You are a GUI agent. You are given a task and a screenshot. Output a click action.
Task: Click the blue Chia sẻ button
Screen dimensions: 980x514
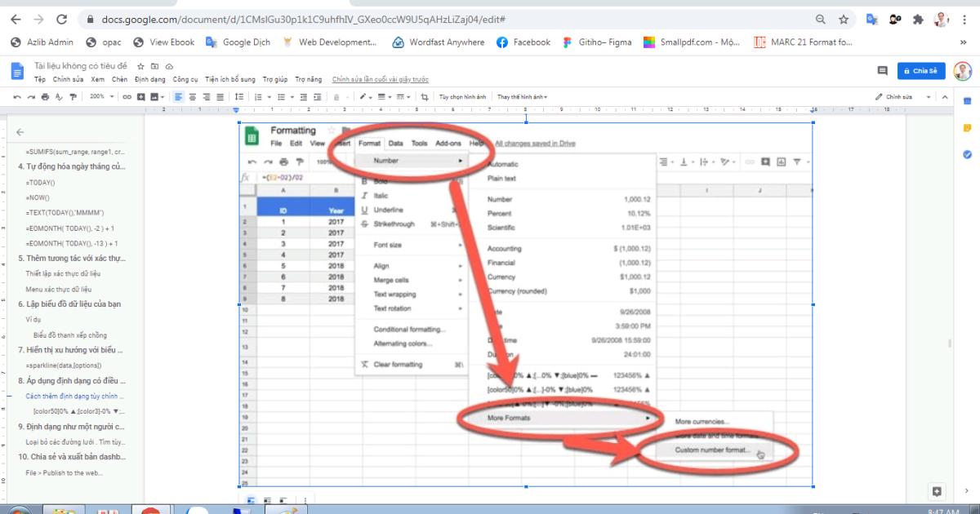(x=923, y=70)
